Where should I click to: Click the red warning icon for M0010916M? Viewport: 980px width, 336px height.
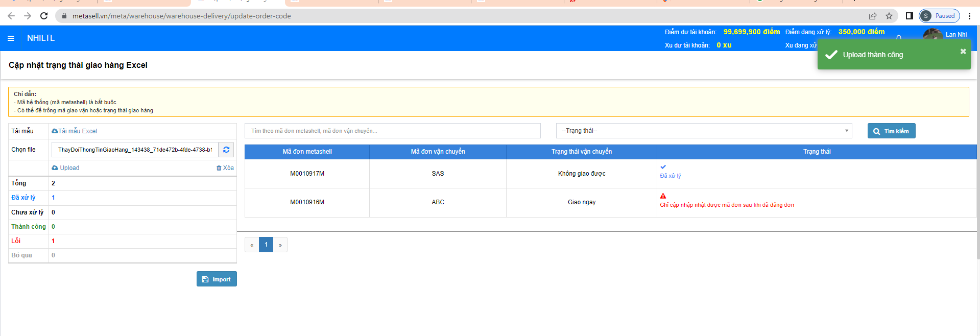pos(663,196)
